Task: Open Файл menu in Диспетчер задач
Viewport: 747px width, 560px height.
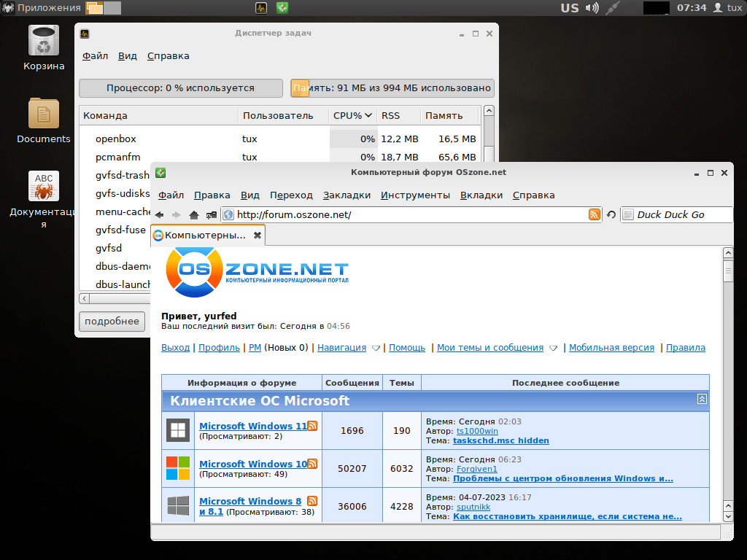Action: (x=96, y=55)
